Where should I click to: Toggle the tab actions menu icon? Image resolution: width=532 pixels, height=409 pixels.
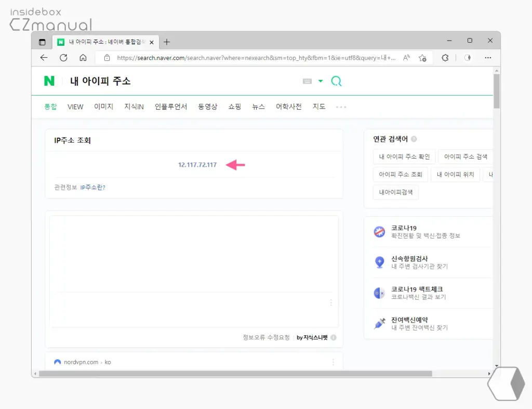pyautogui.click(x=42, y=42)
